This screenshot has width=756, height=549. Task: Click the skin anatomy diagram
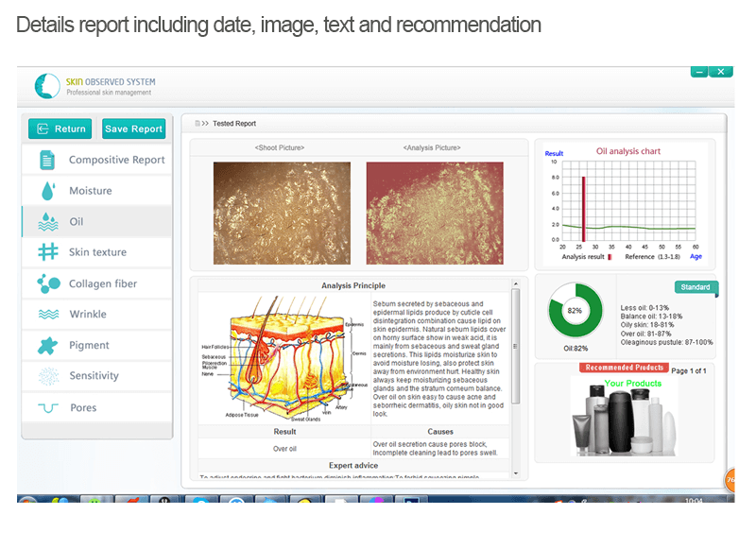point(284,359)
